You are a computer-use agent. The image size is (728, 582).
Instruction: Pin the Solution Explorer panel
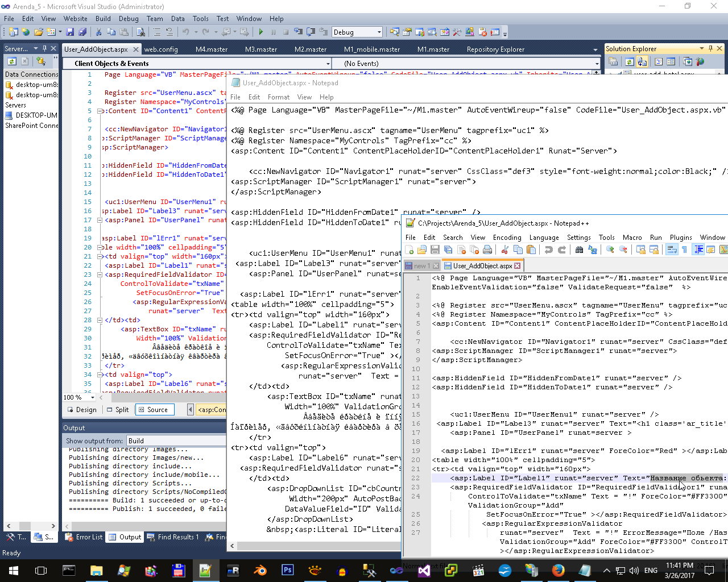click(710, 48)
